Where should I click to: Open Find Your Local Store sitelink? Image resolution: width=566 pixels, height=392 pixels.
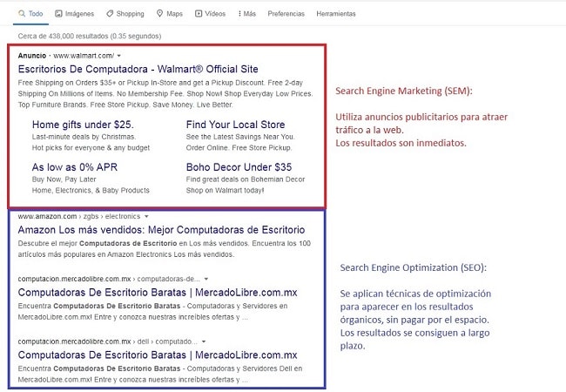tap(235, 125)
